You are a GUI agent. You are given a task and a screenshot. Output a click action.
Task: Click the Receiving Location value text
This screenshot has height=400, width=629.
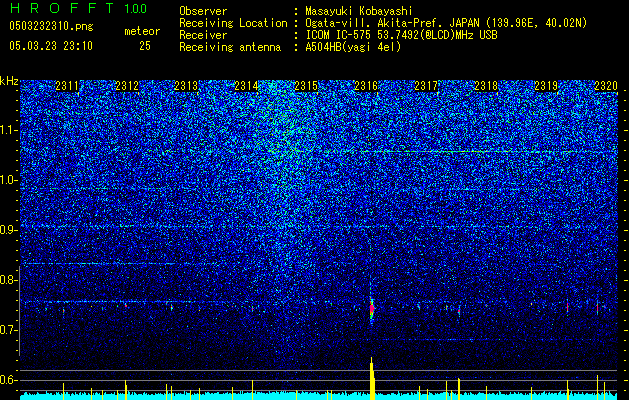pos(446,23)
